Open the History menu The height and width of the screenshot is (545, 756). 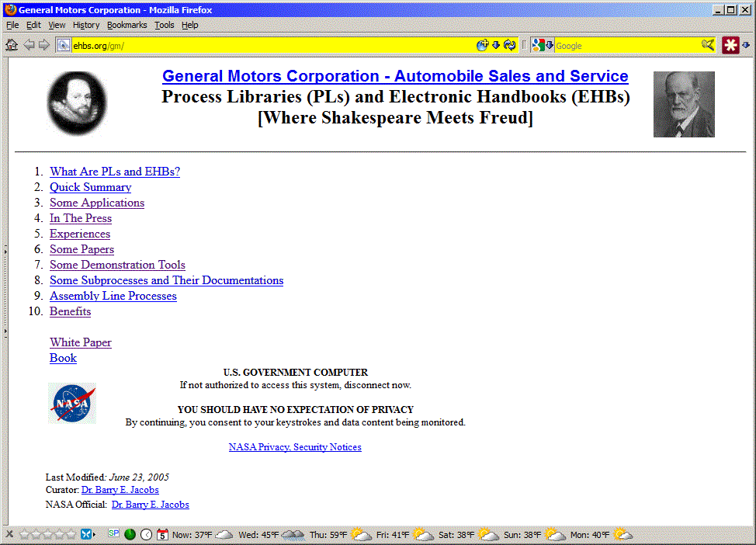point(86,25)
